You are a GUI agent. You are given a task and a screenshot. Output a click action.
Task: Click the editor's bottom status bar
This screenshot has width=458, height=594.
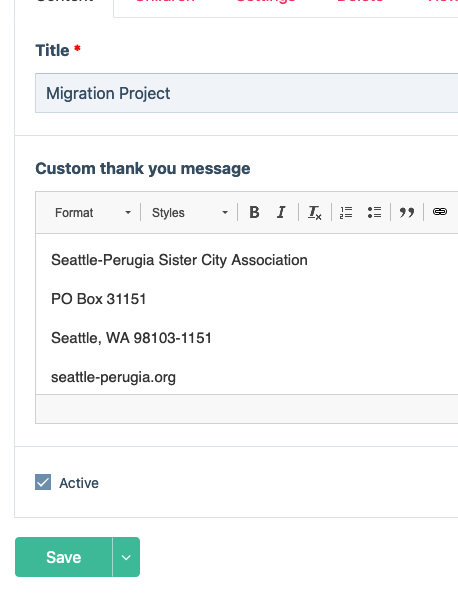click(x=247, y=409)
